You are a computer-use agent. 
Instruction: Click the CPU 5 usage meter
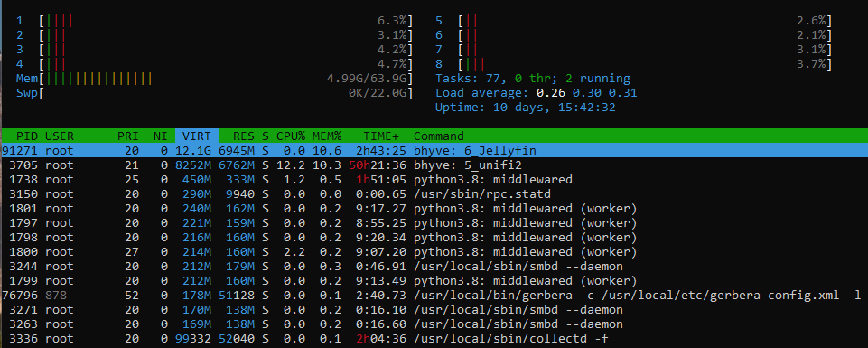click(634, 21)
